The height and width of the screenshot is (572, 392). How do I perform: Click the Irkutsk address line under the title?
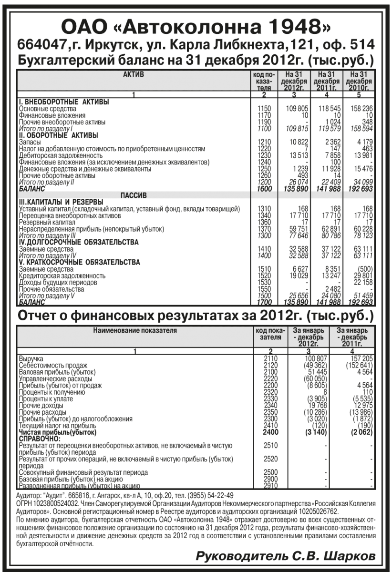196,47
